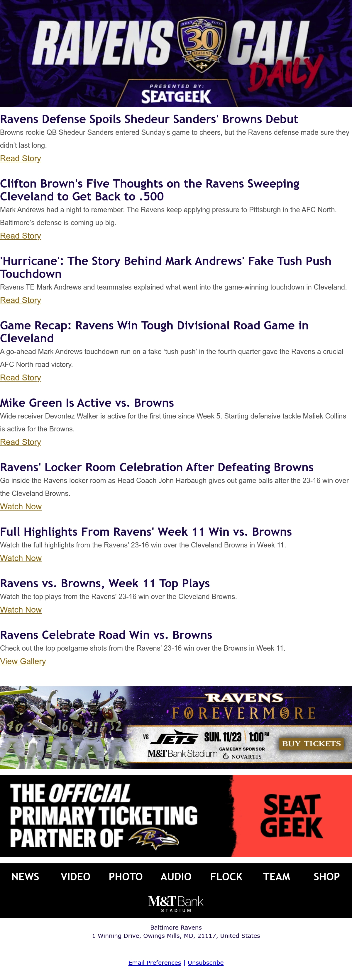
Task: Click the Email Preferences link
Action: click(155, 962)
